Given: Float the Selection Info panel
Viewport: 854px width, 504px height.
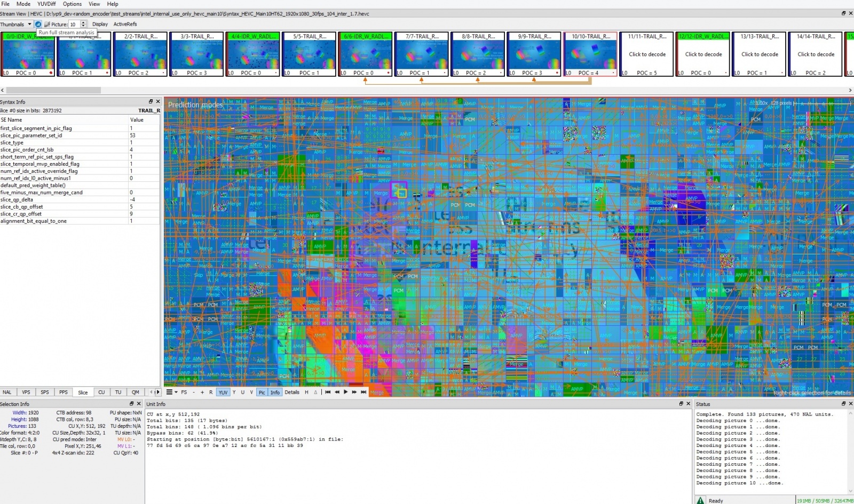Looking at the screenshot, I should (131, 404).
